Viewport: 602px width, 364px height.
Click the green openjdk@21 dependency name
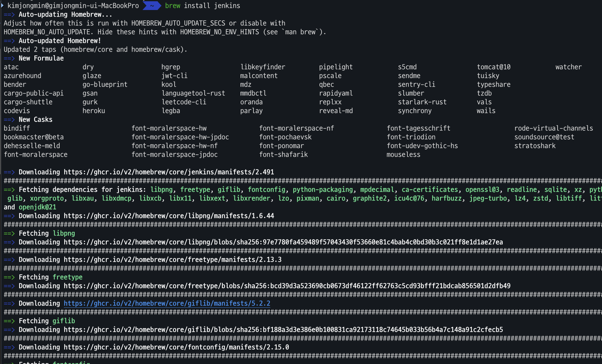(x=37, y=207)
